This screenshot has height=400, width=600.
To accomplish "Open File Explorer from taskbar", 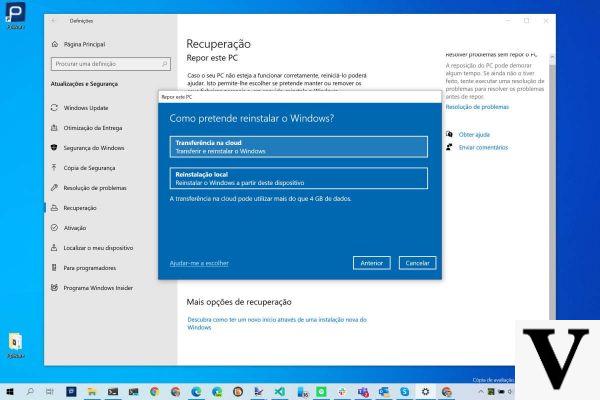I will coord(91,392).
